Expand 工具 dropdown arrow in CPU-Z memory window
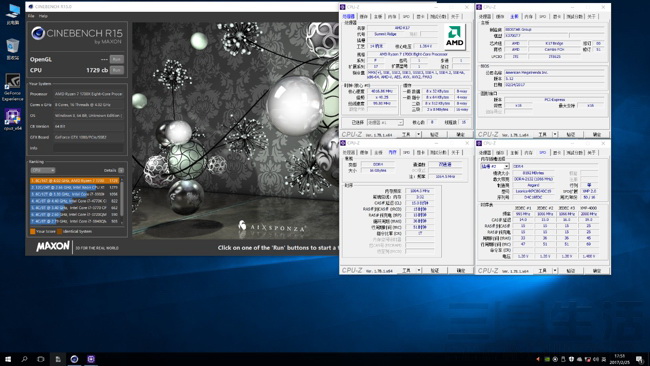Image resolution: width=650 pixels, height=366 pixels. click(x=419, y=270)
